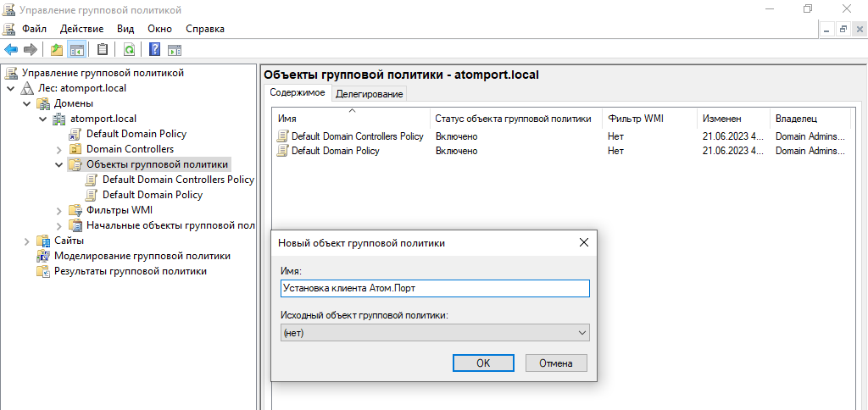Click the Show/Hide action pane icon
The width and height of the screenshot is (868, 410).
tap(175, 49)
